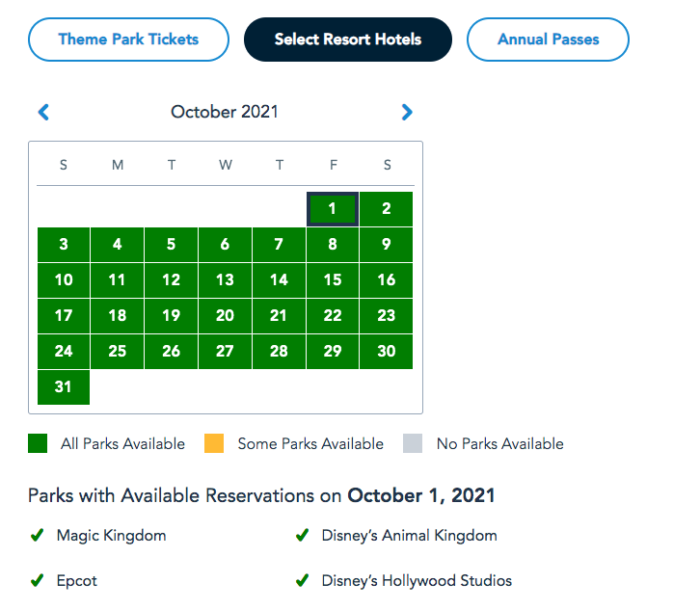Choose October 2 on the calendar
This screenshot has width=700, height=610.
coord(387,208)
